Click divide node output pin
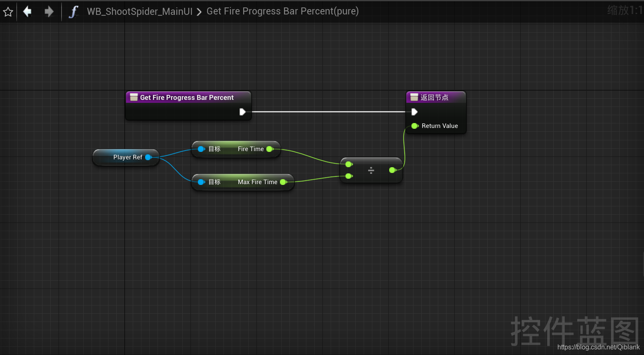Screen dimensions: 644x355 pos(393,170)
